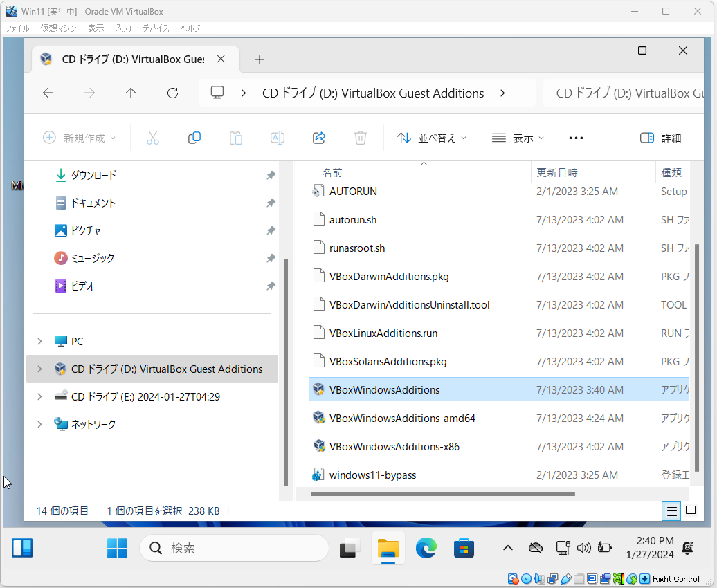The width and height of the screenshot is (717, 588).
Task: Open File Explorer from the taskbar
Action: point(388,548)
